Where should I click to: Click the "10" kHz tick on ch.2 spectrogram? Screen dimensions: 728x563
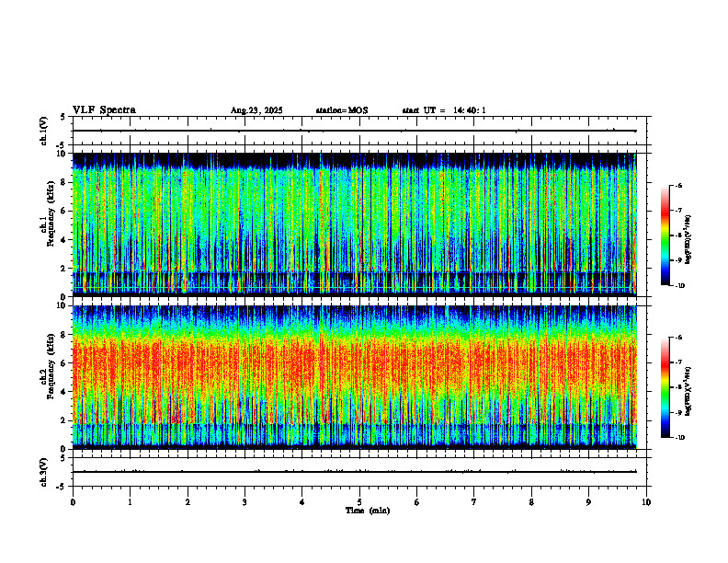[x=61, y=305]
